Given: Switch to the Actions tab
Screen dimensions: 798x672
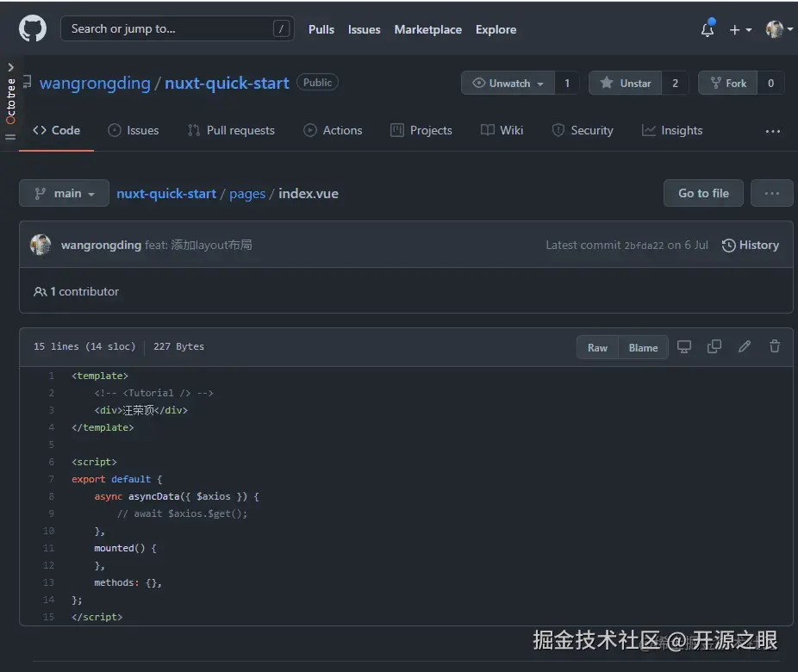Looking at the screenshot, I should [x=333, y=130].
